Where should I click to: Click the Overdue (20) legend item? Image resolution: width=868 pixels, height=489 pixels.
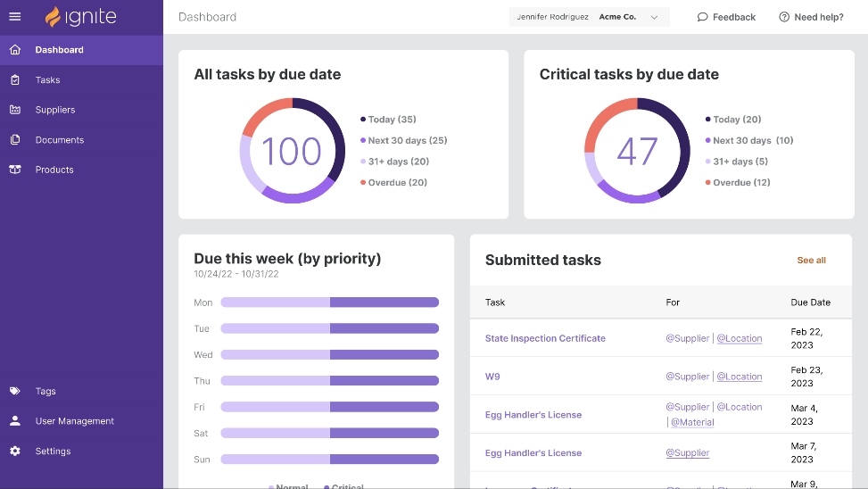[393, 182]
